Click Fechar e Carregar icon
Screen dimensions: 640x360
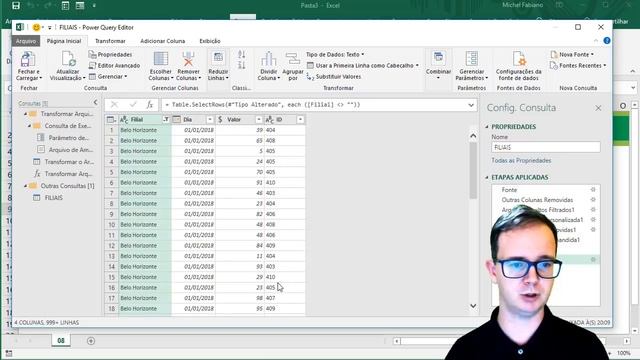click(x=28, y=59)
